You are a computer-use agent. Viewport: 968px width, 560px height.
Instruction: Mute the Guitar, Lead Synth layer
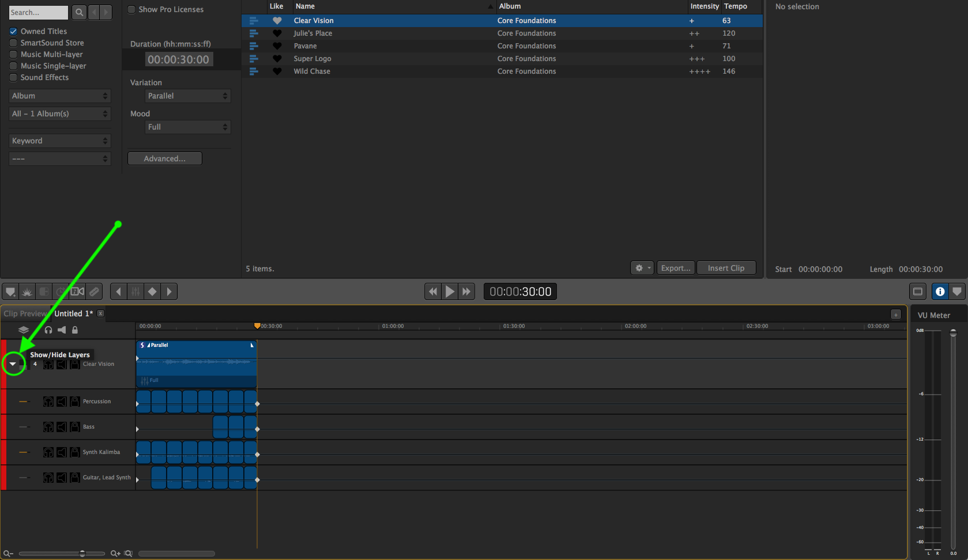coord(62,478)
